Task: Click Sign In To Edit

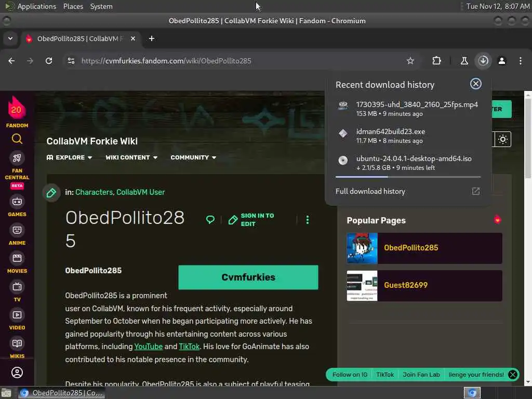Action: (x=251, y=220)
